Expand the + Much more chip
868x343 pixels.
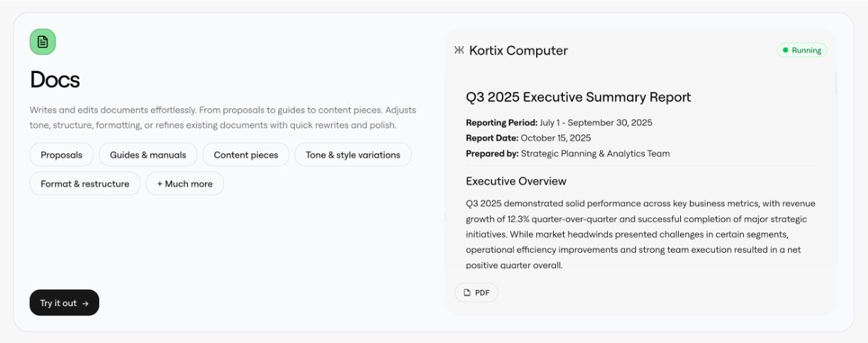tap(184, 184)
